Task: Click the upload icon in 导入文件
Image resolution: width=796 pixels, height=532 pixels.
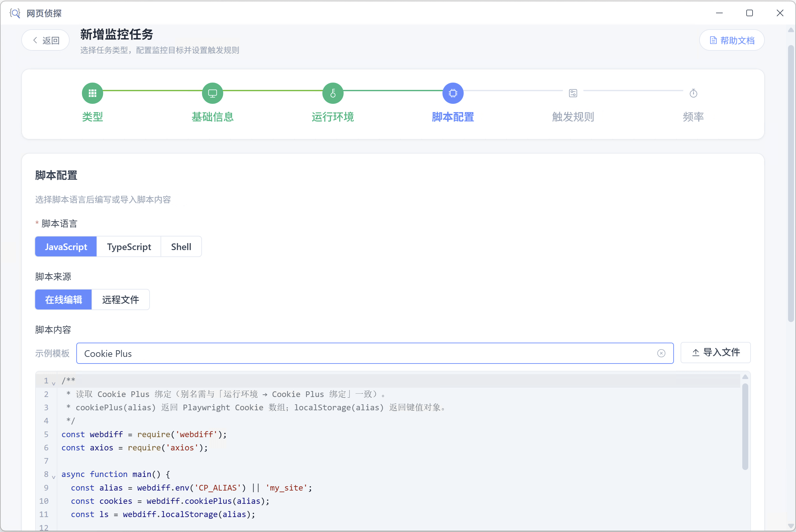Action: (696, 353)
